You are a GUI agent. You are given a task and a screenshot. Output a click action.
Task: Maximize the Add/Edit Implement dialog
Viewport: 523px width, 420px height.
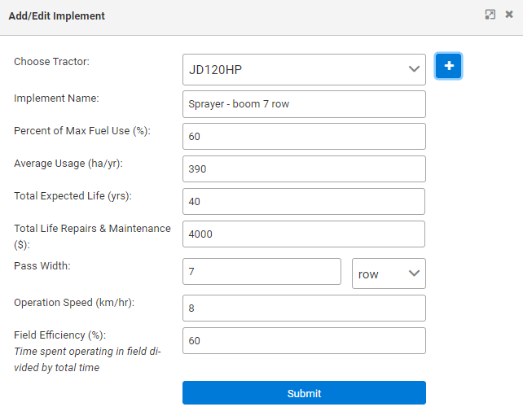pyautogui.click(x=490, y=15)
